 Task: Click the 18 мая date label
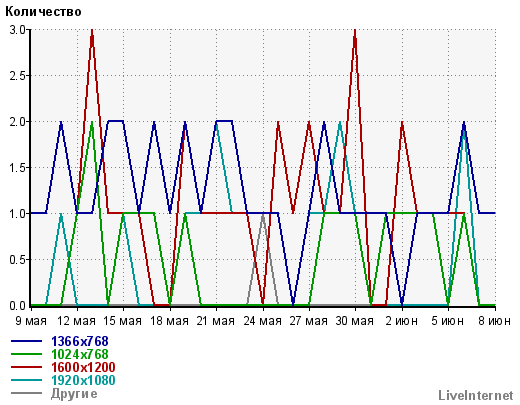coord(169,321)
